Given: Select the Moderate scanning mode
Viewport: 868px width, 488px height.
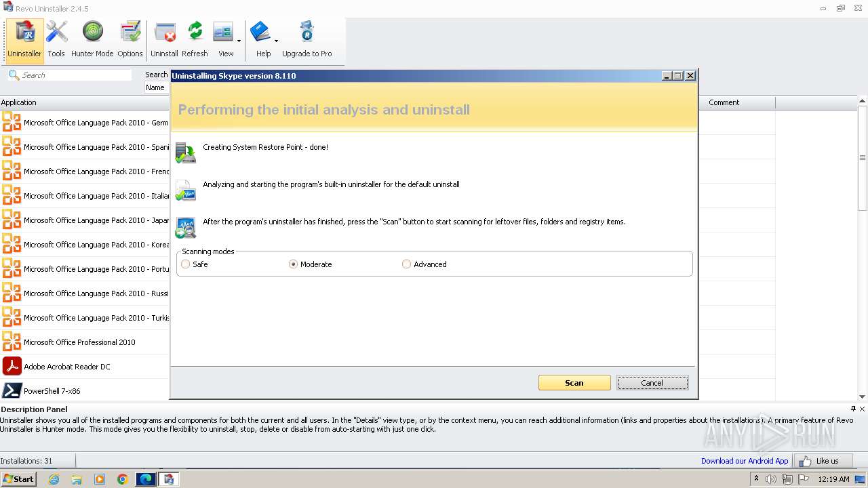Looking at the screenshot, I should click(x=294, y=264).
